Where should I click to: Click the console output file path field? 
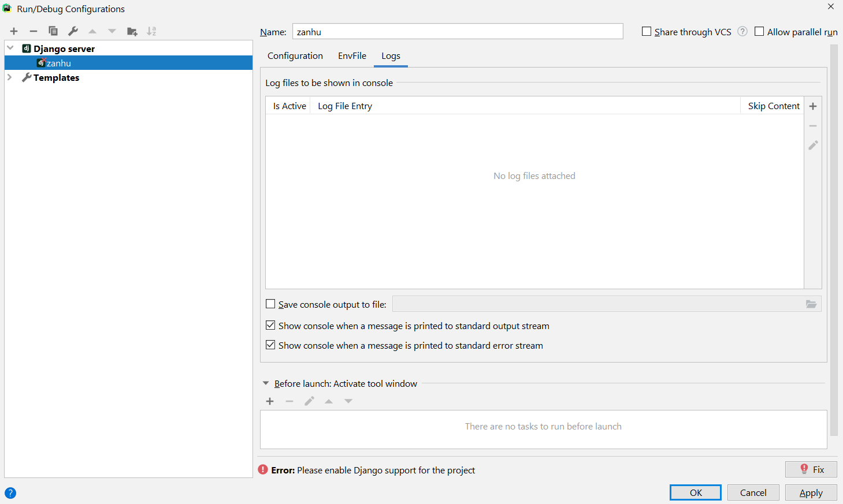point(599,304)
